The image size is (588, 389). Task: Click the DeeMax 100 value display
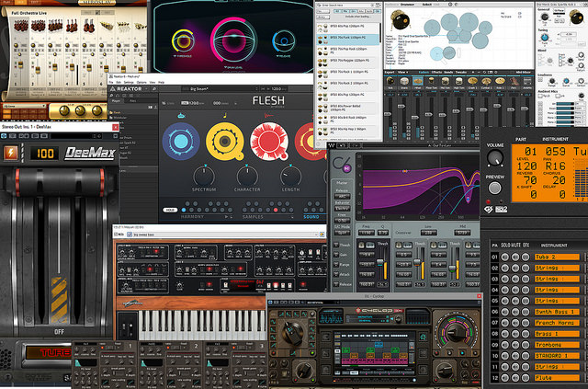(45, 154)
